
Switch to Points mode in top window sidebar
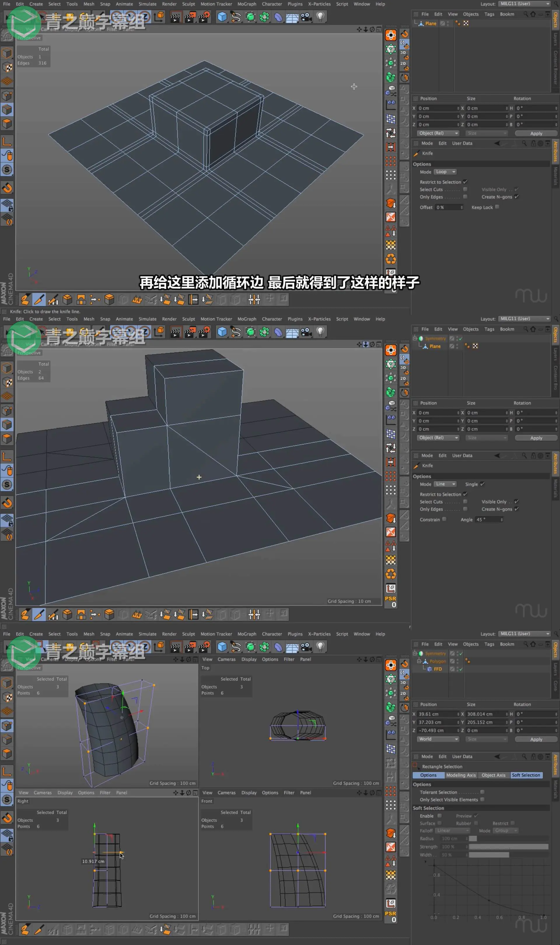7,95
